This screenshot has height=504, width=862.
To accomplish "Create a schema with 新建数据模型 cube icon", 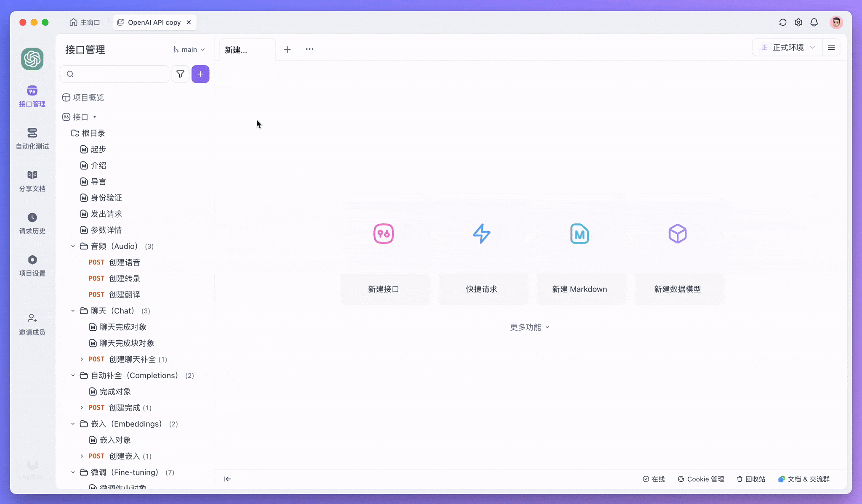I will click(677, 233).
